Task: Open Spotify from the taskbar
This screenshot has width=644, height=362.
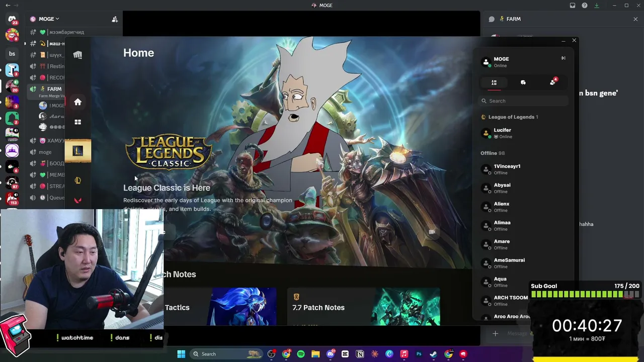Action: pyautogui.click(x=301, y=354)
